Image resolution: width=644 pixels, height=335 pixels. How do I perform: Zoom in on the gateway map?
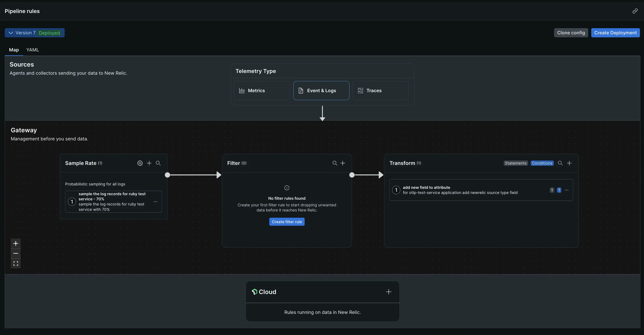16,243
